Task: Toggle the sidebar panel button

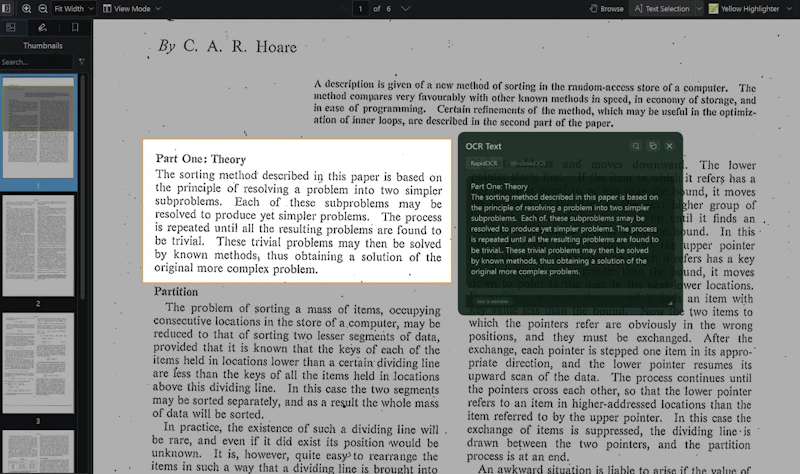Action: [x=7, y=9]
